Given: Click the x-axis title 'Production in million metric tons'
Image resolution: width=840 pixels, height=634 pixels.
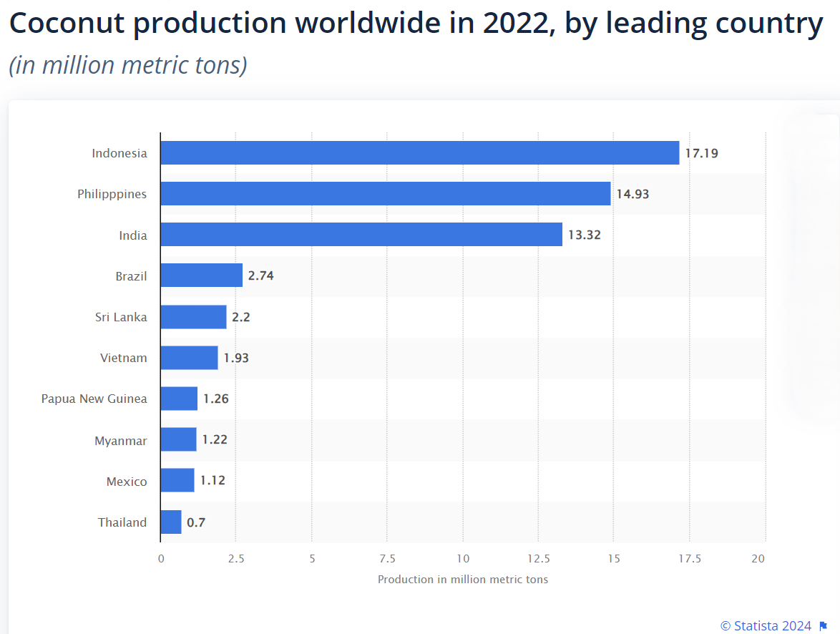Looking at the screenshot, I should click(x=463, y=580).
